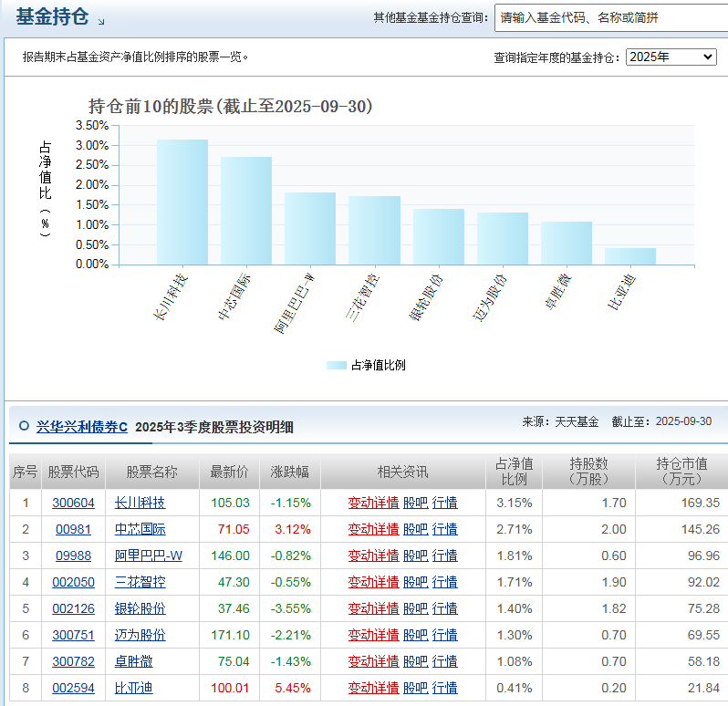728x706 pixels.
Task: Open the 兴华兴利债券C fund link
Action: click(82, 427)
